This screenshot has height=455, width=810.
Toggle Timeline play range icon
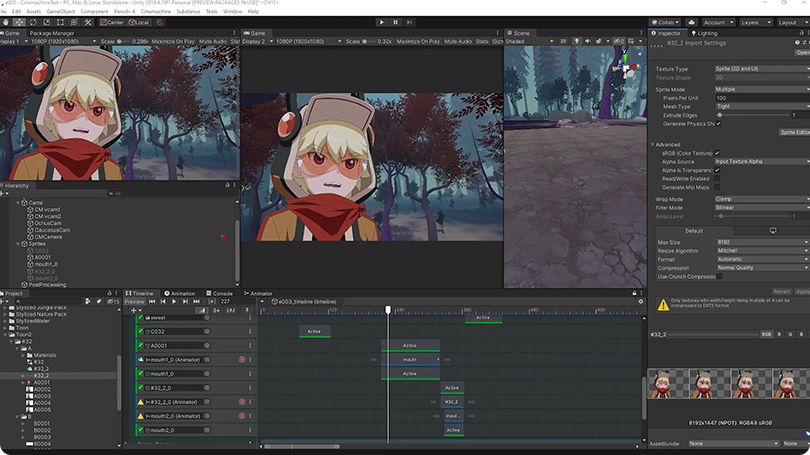pyautogui.click(x=212, y=302)
